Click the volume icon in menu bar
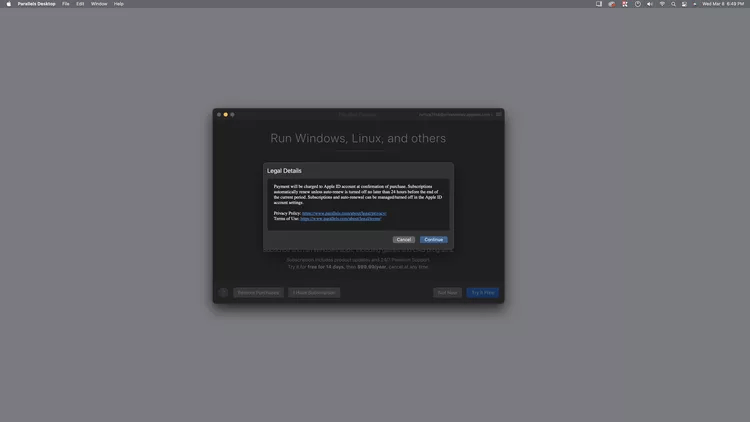The width and height of the screenshot is (750, 422). point(650,4)
